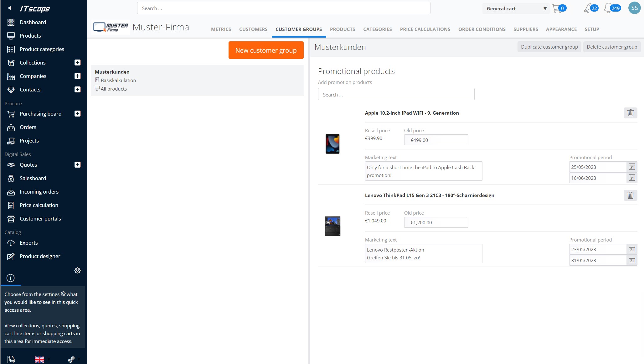Open calendar for 23/05/2023 start date
This screenshot has width=644, height=364.
click(x=632, y=249)
